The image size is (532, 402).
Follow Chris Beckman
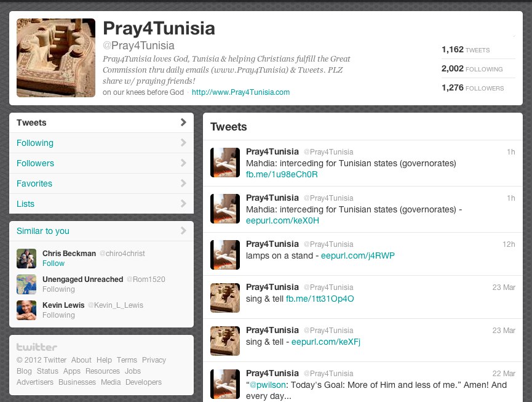(54, 263)
